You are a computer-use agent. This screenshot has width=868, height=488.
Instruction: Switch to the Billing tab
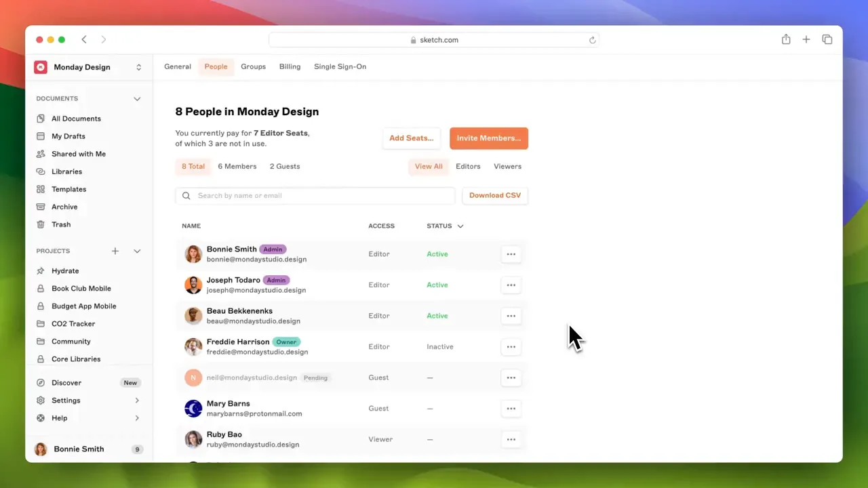click(290, 66)
